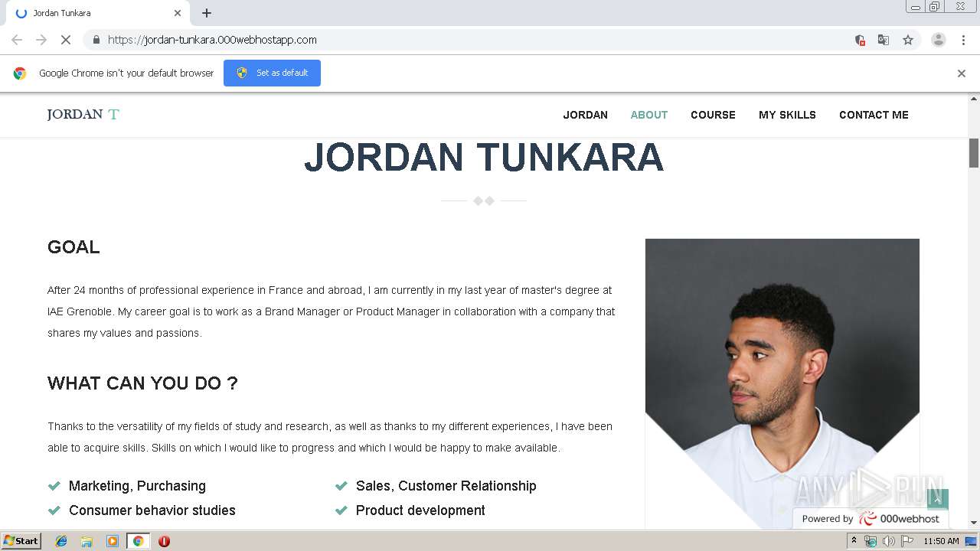Click the page scrollbar thumb
980x551 pixels.
coord(974,153)
